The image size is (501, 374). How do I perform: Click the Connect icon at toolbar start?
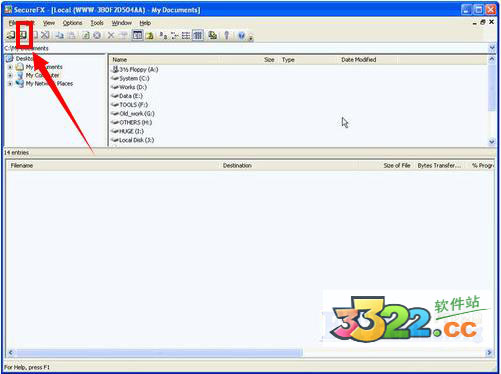click(11, 35)
